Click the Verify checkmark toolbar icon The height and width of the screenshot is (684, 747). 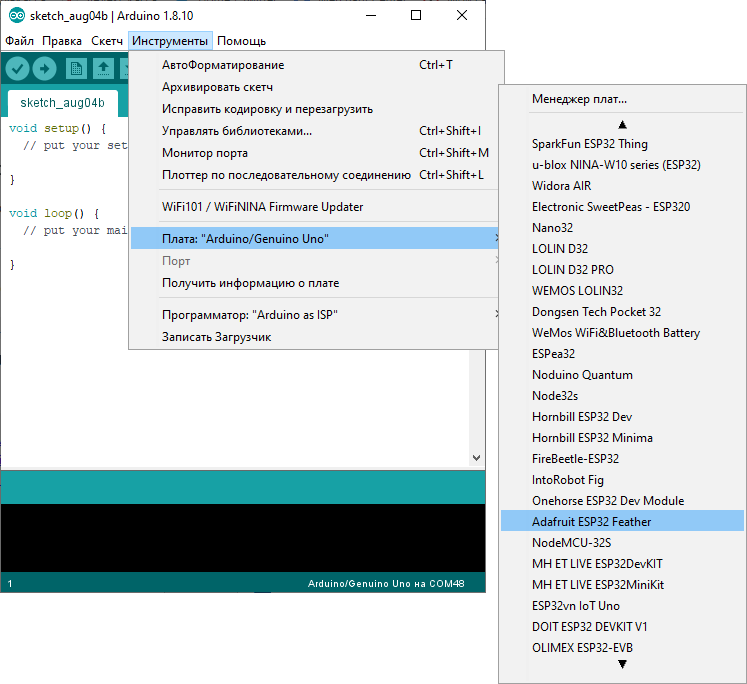tap(18, 69)
